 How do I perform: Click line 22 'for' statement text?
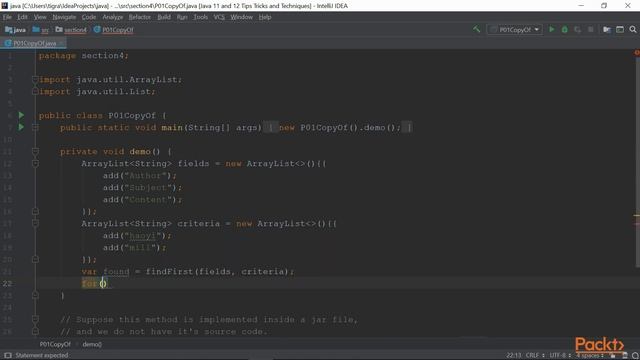(x=89, y=283)
